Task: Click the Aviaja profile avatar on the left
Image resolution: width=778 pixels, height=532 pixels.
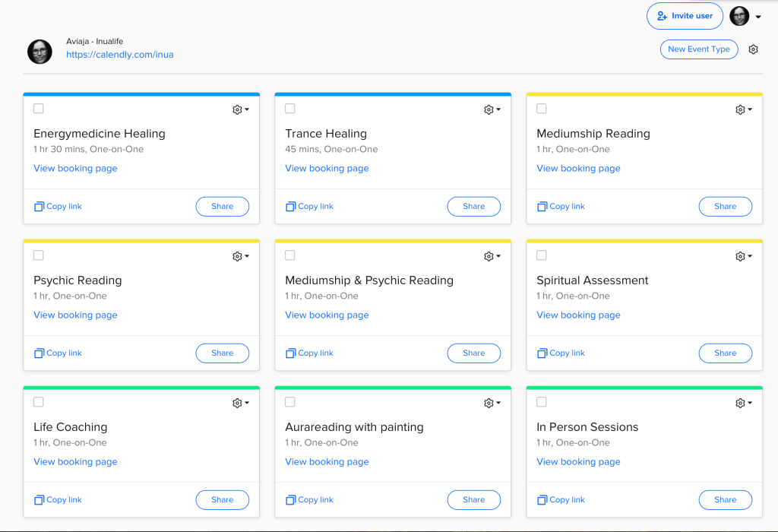Action: pos(40,52)
